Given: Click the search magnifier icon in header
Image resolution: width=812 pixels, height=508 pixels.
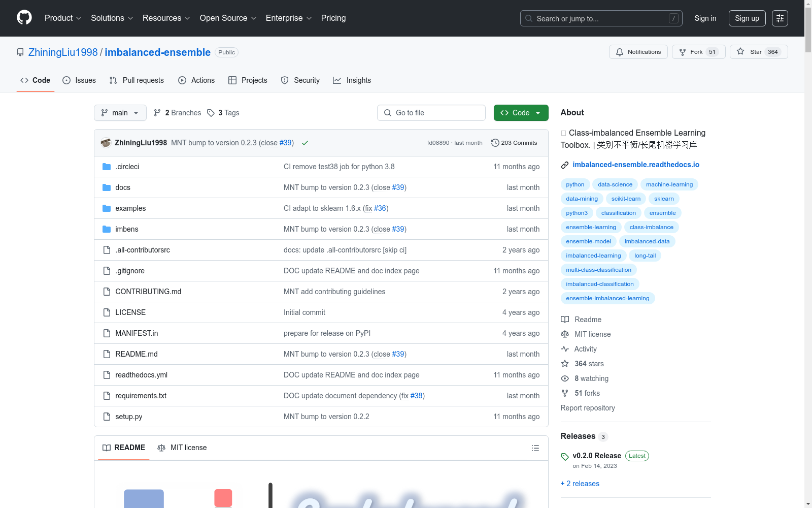Looking at the screenshot, I should coord(529,18).
